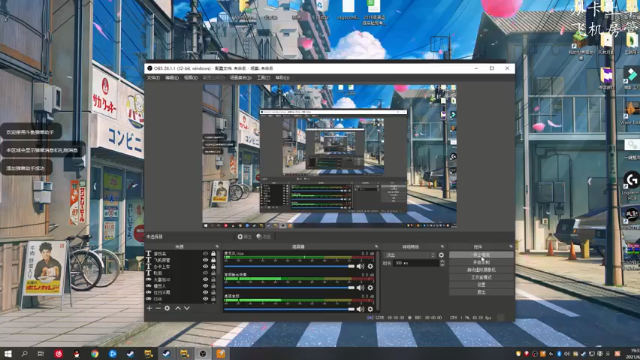Open the 场景集合(S) menu
The height and width of the screenshot is (360, 640).
pyautogui.click(x=240, y=78)
